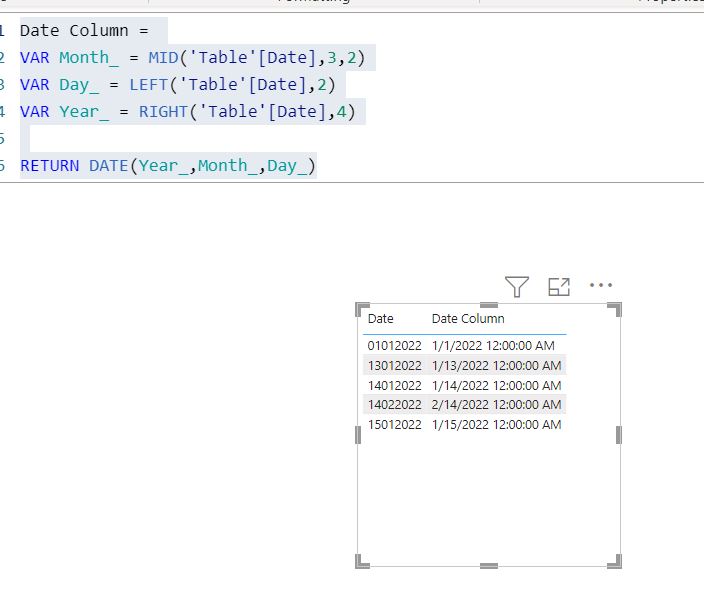This screenshot has width=704, height=602.
Task: Select cell 1/14/2022 12:00:00 AM
Action: tap(496, 385)
